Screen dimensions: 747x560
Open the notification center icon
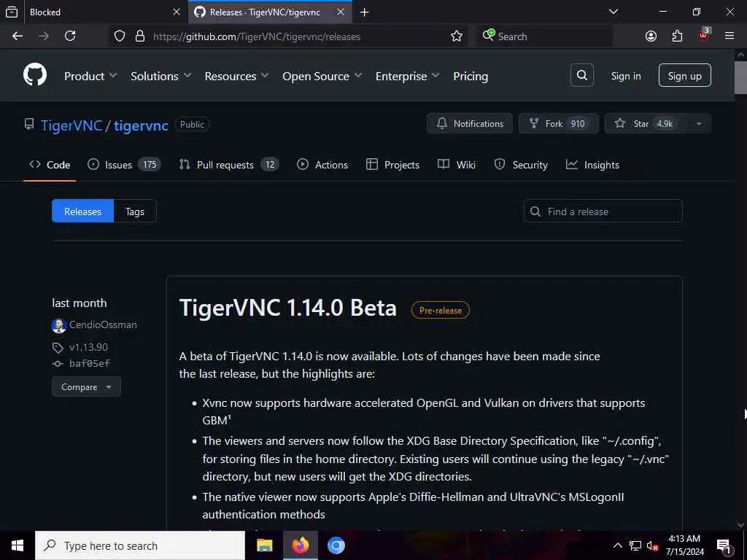[x=724, y=545]
